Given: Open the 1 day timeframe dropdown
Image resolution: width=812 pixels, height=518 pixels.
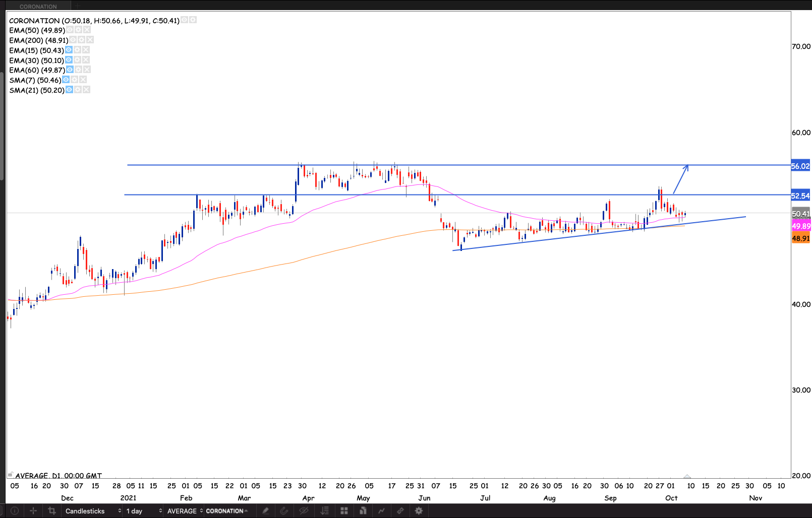Looking at the screenshot, I should point(144,511).
